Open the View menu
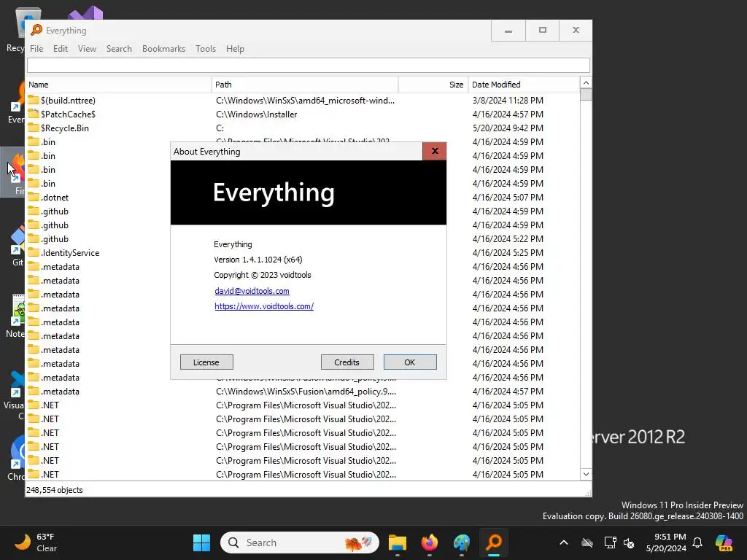This screenshot has height=560, width=747. tap(87, 49)
